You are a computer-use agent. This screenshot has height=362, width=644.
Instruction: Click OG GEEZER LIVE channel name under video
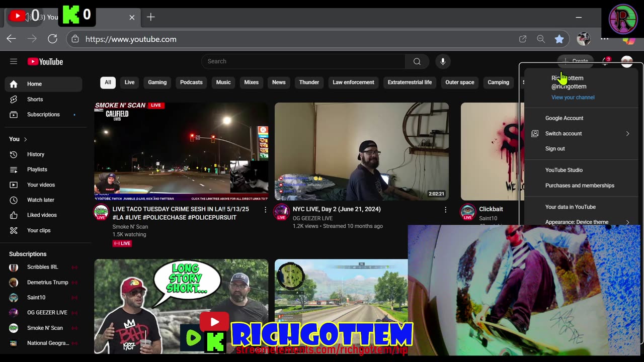[312, 218]
